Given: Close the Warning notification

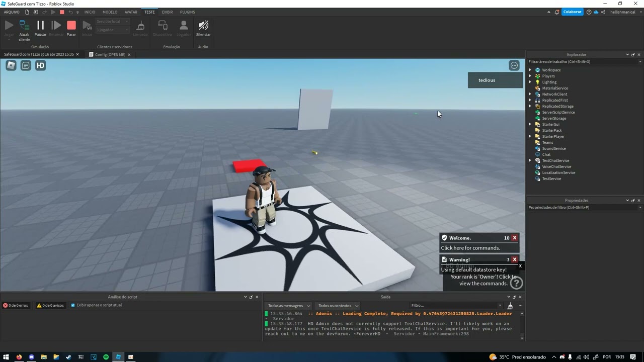Looking at the screenshot, I should pyautogui.click(x=514, y=259).
